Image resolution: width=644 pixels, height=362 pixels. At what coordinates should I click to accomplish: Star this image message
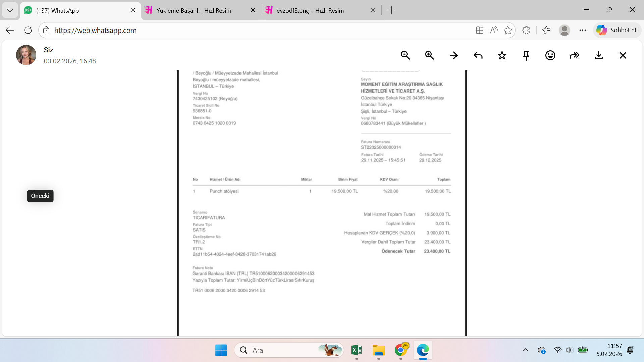tap(502, 55)
